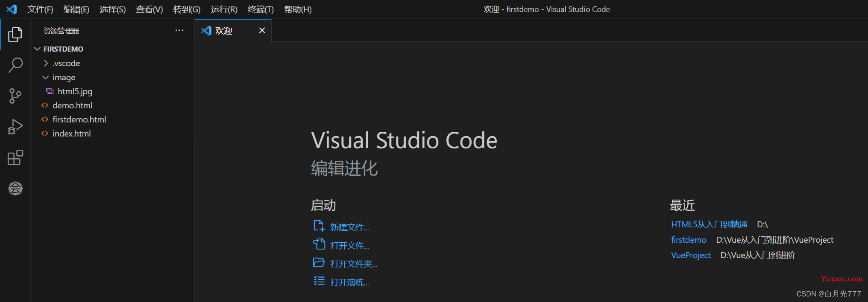Click the 打开文件夹... link
This screenshot has width=868, height=302.
coord(354,264)
